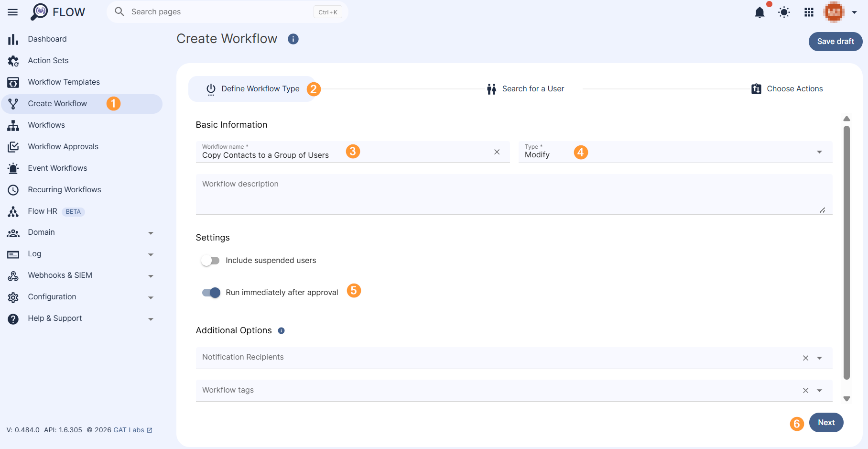This screenshot has height=449, width=868.
Task: Open the GAT Labs link
Action: tap(133, 430)
